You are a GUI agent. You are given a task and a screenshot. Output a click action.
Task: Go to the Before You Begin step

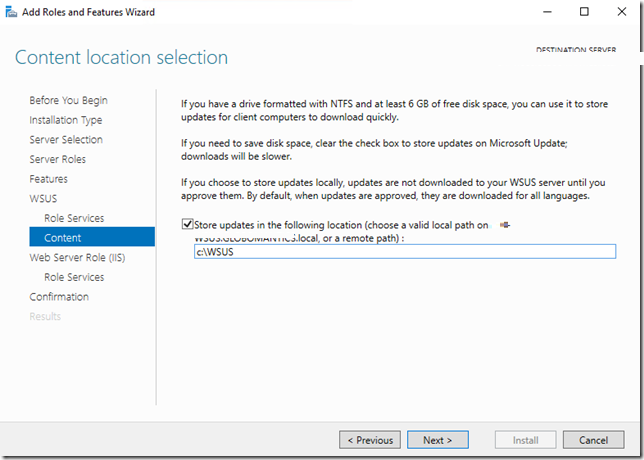(x=68, y=100)
